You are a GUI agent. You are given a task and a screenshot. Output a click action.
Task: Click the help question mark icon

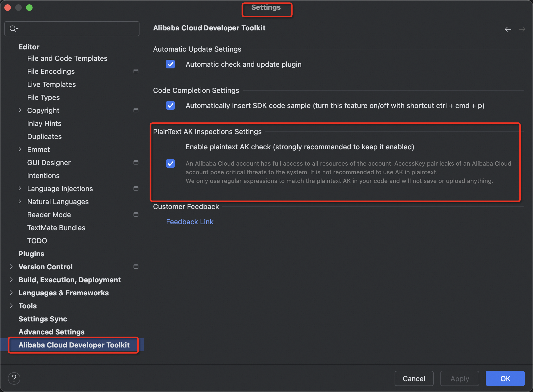tap(14, 378)
